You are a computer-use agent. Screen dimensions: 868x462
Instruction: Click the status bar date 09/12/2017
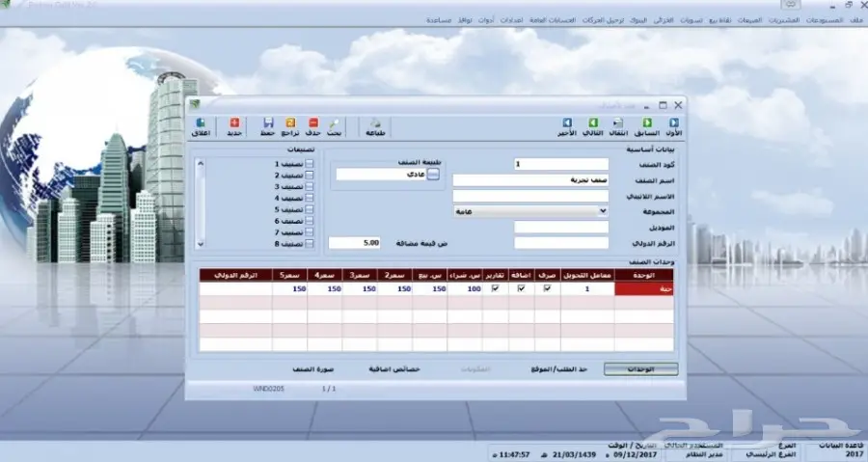[635, 455]
